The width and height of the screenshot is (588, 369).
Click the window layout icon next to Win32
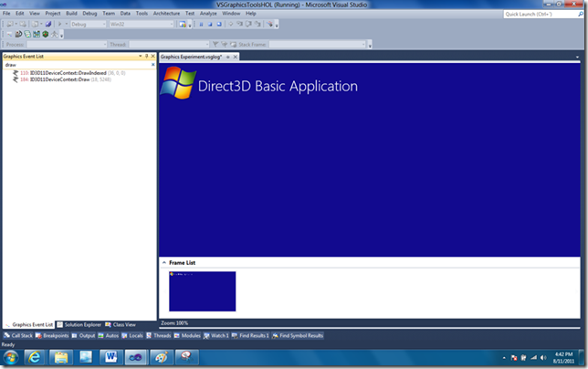pyautogui.click(x=183, y=24)
